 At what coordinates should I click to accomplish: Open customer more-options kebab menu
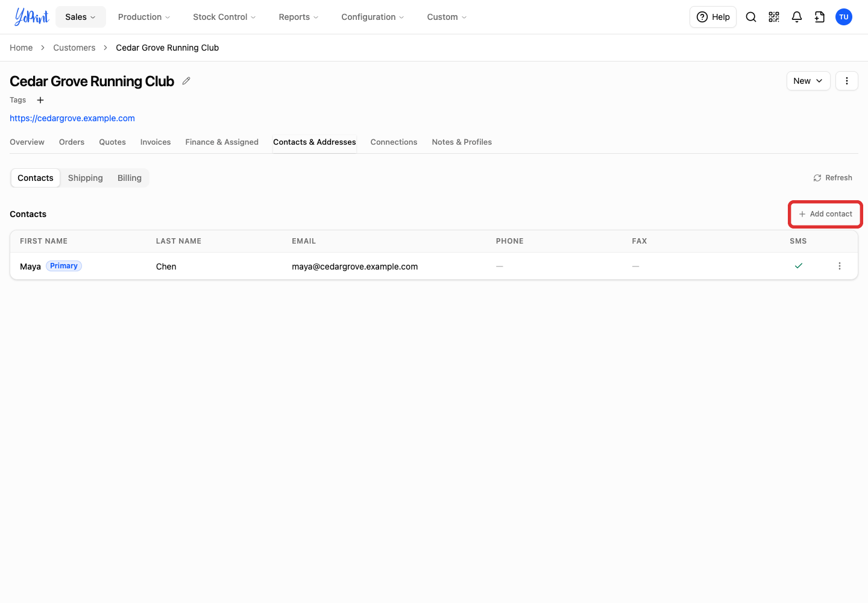(847, 81)
